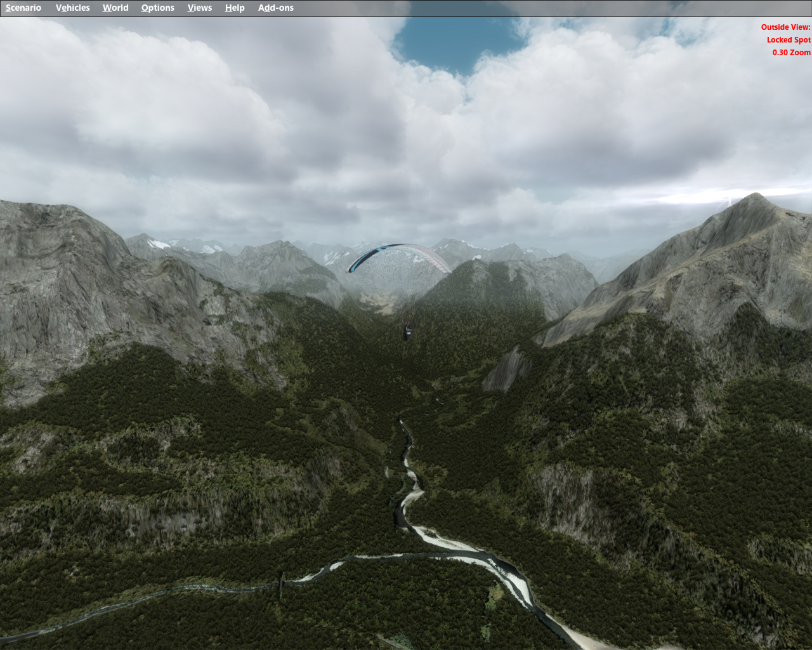Open the Add-ons menu
The image size is (812, 650).
pyautogui.click(x=276, y=8)
